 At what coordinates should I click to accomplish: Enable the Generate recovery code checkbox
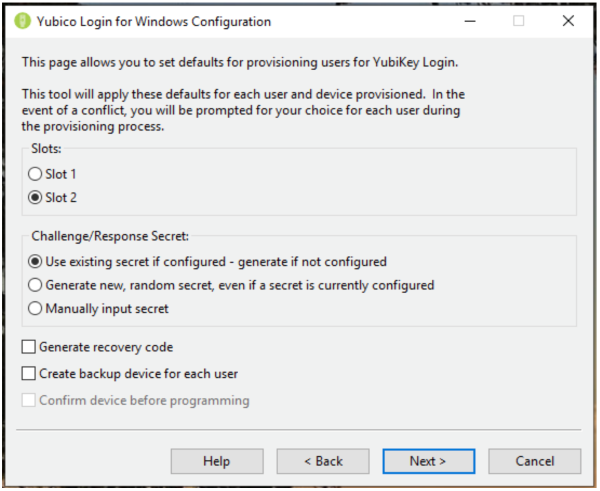coord(28,347)
